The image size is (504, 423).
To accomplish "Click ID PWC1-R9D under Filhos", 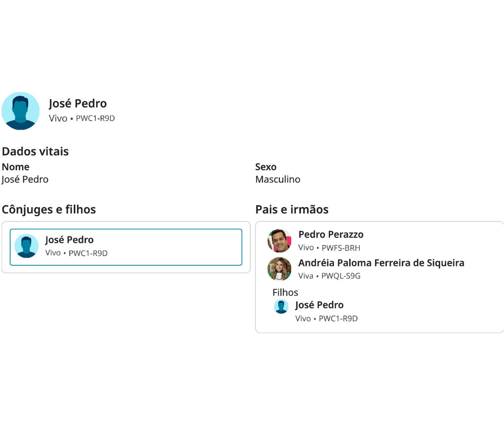I will [x=338, y=318].
